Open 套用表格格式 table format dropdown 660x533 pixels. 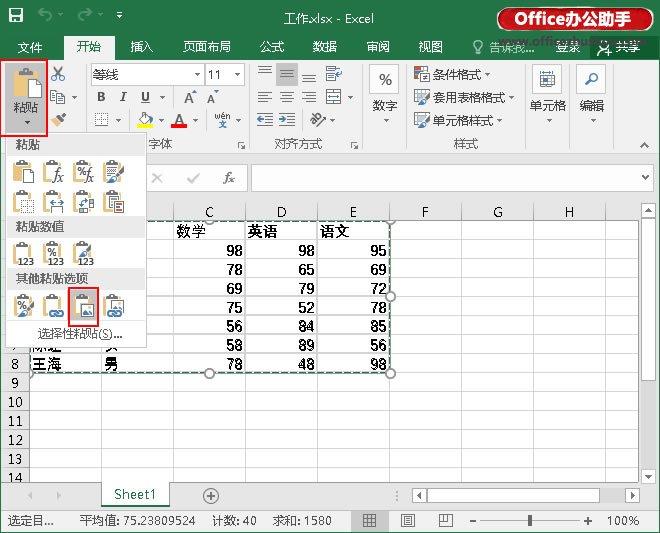click(464, 98)
